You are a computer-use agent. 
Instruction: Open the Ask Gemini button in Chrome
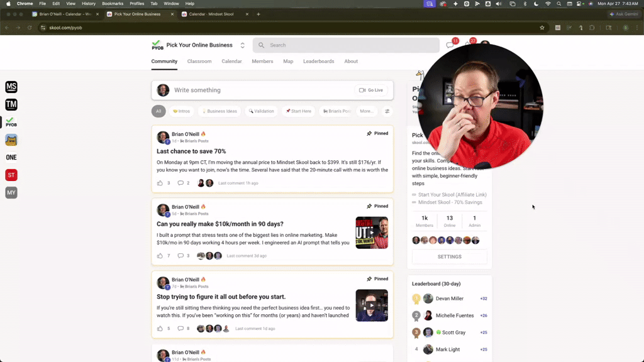624,14
